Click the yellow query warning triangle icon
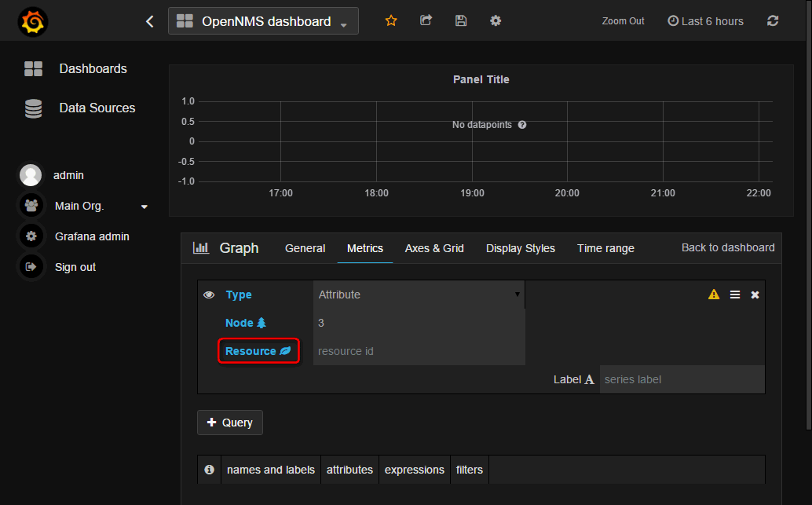 pyautogui.click(x=714, y=295)
